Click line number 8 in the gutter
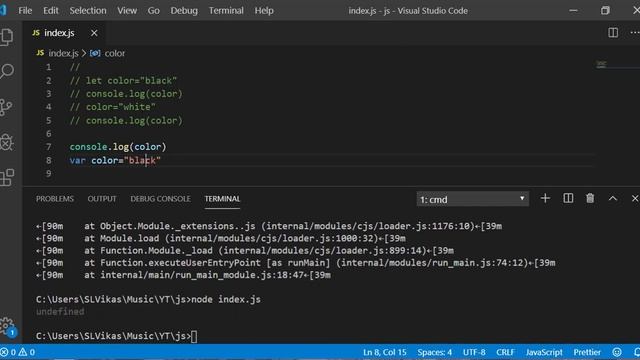Screen dimensions: 640x360 click(49, 160)
